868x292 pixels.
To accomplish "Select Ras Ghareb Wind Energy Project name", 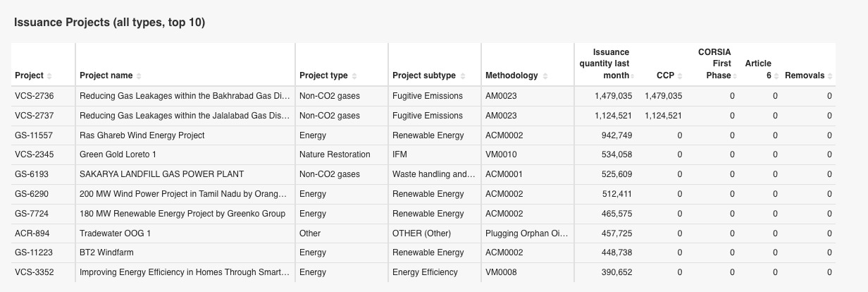I will click(x=142, y=135).
